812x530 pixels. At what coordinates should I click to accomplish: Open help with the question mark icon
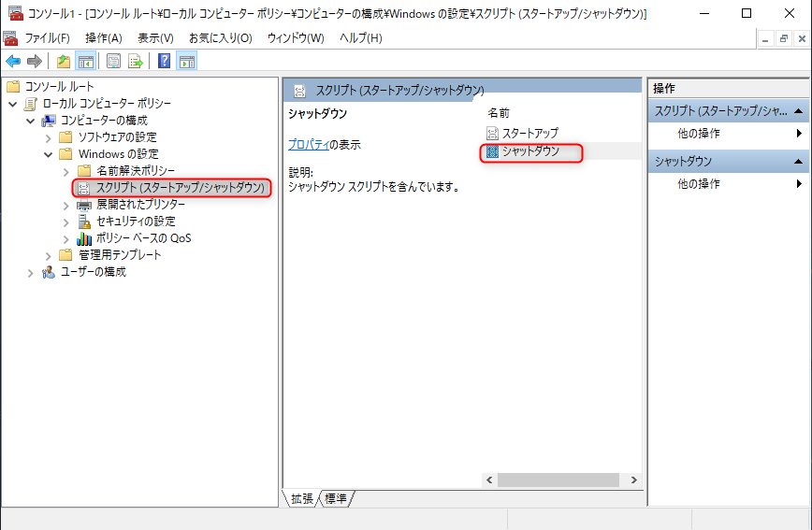click(x=164, y=61)
